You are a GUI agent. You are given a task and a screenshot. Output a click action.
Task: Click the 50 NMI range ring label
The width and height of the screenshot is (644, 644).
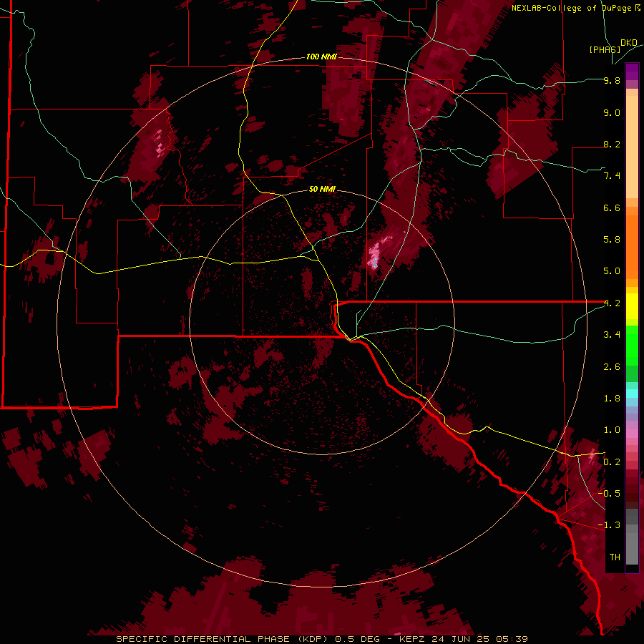(x=322, y=189)
